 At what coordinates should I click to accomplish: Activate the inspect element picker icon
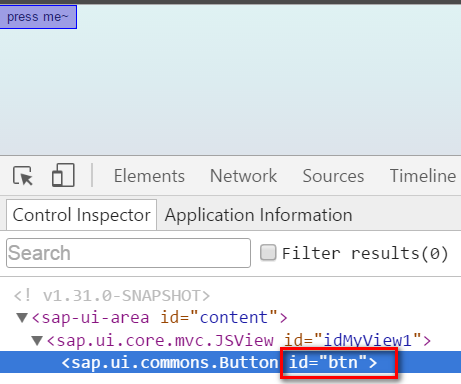coord(23,175)
